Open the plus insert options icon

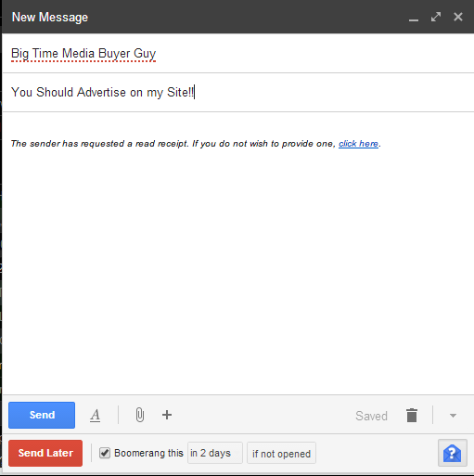click(x=167, y=415)
